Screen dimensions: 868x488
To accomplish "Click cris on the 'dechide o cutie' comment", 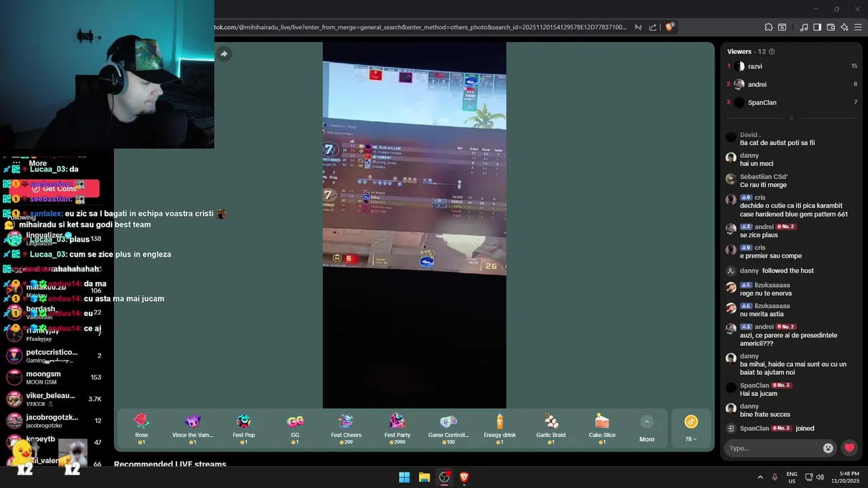I will point(760,198).
